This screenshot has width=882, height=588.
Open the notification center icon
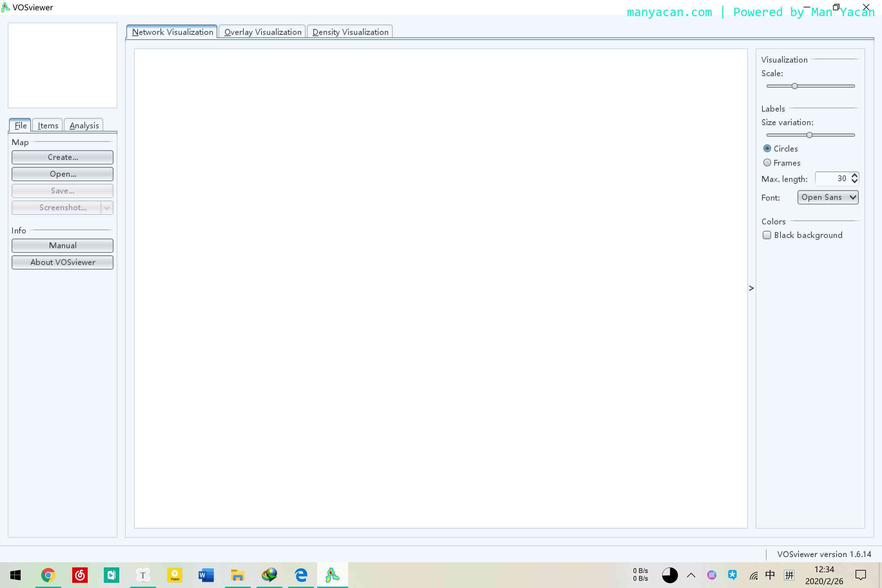click(860, 575)
